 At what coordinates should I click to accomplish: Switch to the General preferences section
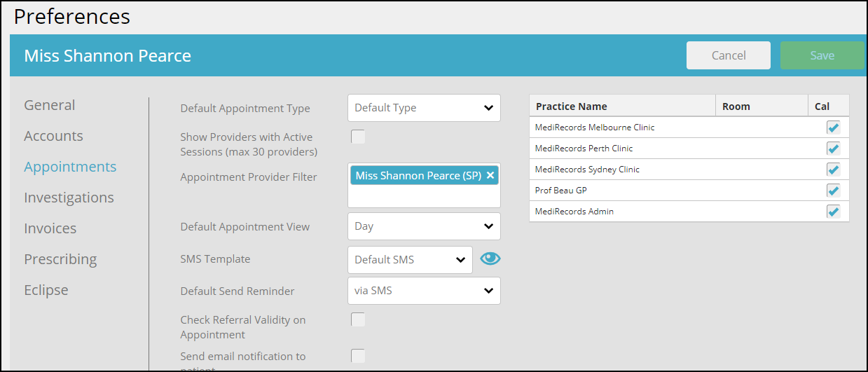[x=50, y=105]
